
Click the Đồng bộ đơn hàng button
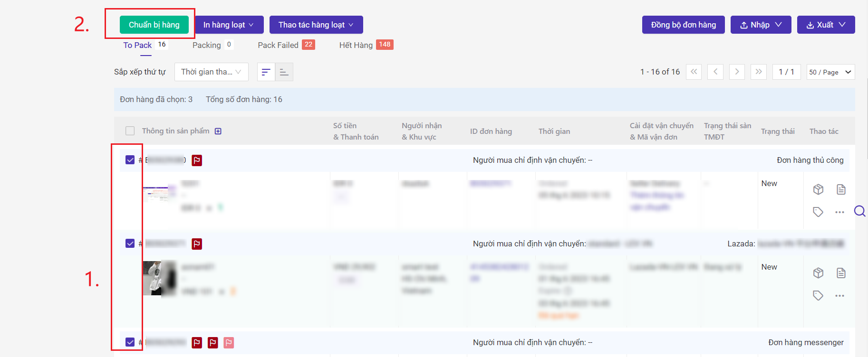tap(683, 25)
